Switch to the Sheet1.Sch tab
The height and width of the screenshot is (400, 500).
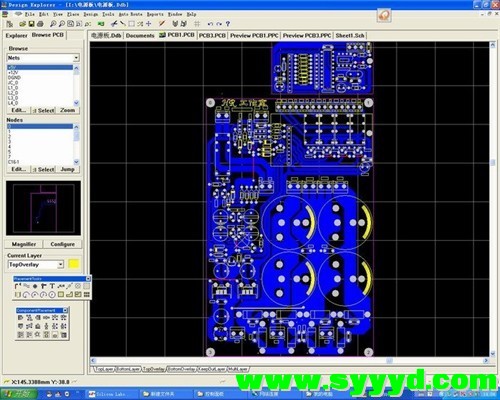pyautogui.click(x=350, y=35)
